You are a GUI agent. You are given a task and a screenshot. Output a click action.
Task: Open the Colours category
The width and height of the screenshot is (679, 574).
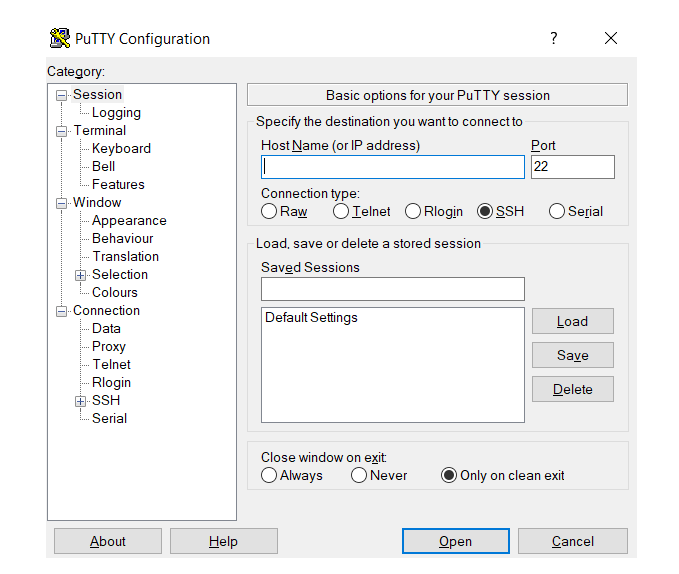point(115,292)
